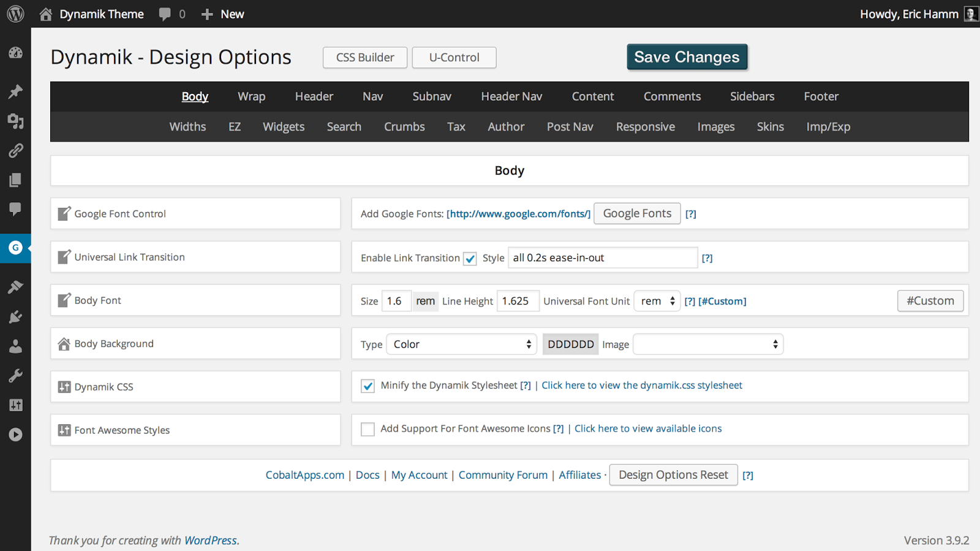Click the link transition Style input field
The height and width of the screenshot is (551, 980).
[x=603, y=258]
